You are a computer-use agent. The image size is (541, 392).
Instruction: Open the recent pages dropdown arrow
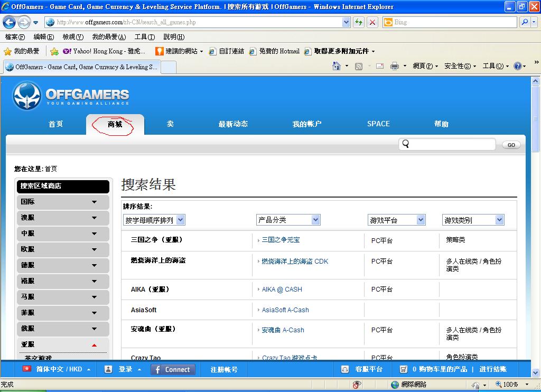tap(35, 23)
